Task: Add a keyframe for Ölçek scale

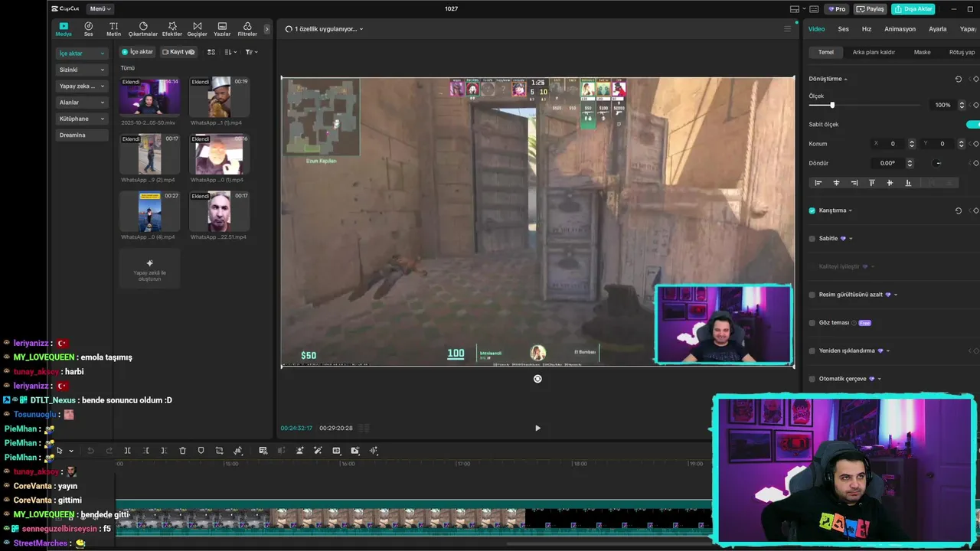Action: [x=976, y=105]
